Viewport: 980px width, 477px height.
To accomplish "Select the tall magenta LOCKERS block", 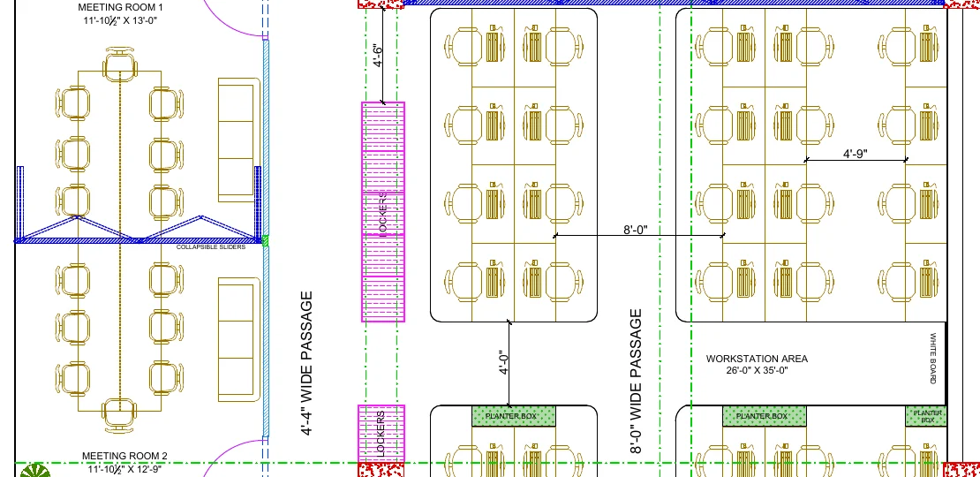I will tap(383, 212).
